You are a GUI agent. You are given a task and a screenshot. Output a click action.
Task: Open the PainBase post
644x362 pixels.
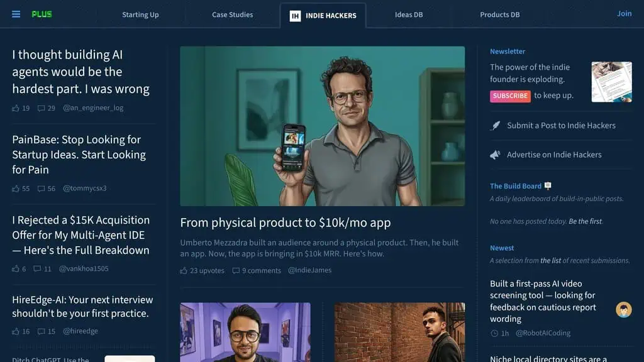coord(79,155)
